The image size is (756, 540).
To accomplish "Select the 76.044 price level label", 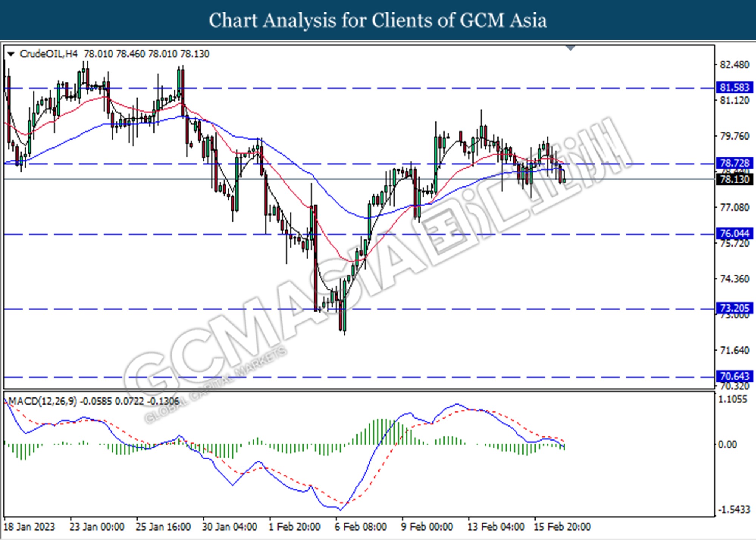I will tap(734, 233).
